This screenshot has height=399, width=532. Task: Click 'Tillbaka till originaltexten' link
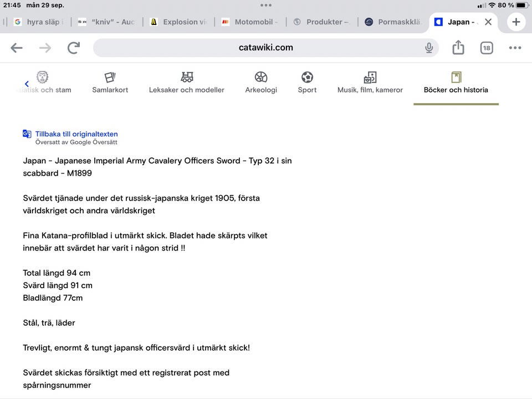click(x=76, y=134)
